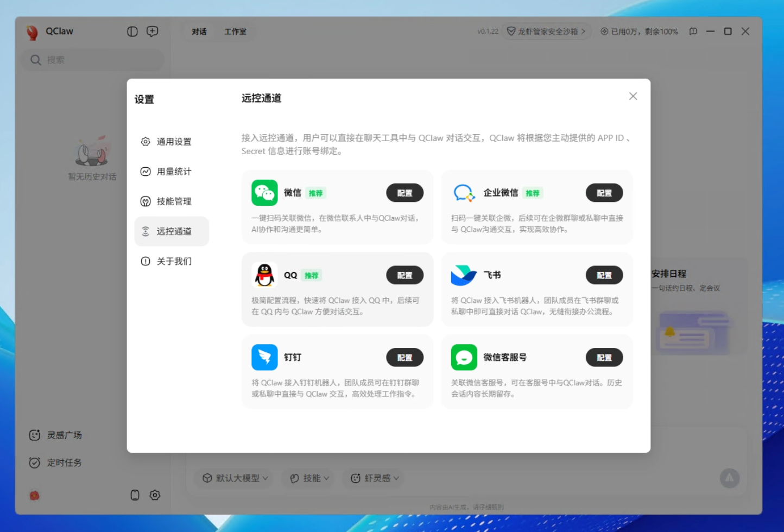This screenshot has height=532, width=784.
Task: Open 通用设置 in the settings menu
Action: [172, 142]
